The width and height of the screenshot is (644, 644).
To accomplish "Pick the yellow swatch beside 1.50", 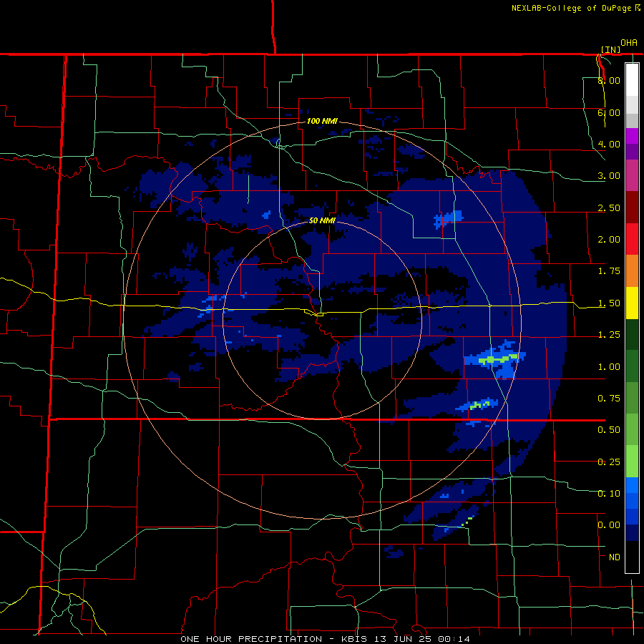I will click(x=632, y=303).
